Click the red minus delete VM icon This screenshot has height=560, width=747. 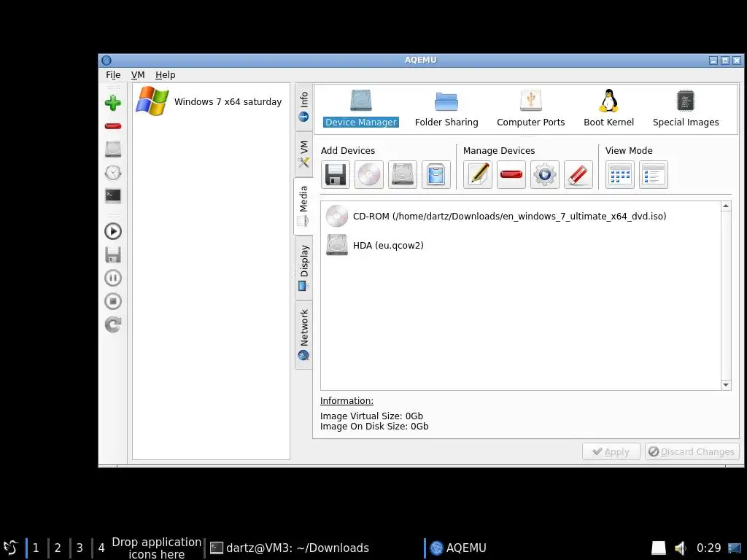click(x=113, y=126)
